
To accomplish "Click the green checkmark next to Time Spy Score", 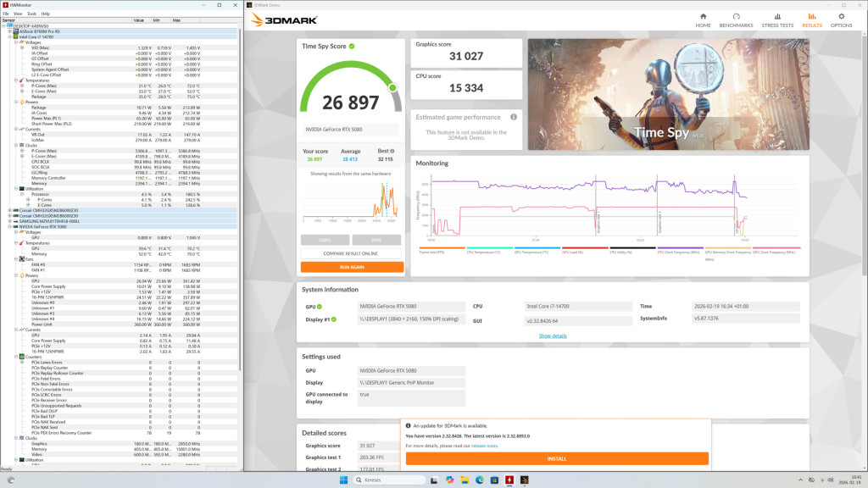I will point(352,47).
